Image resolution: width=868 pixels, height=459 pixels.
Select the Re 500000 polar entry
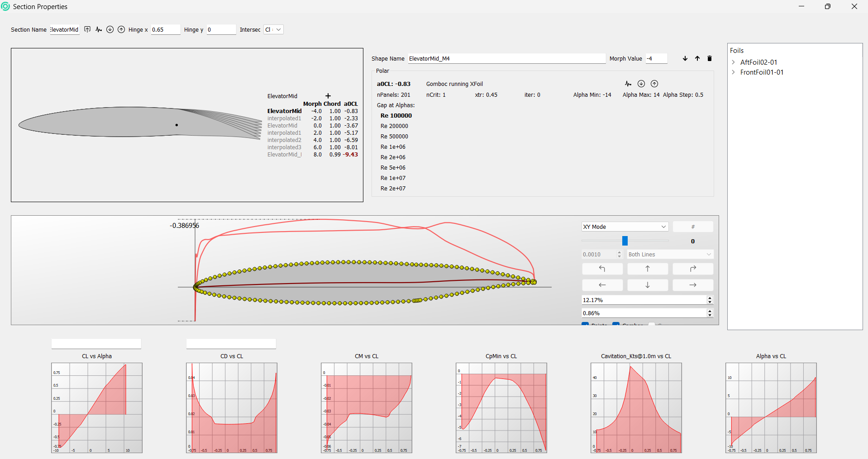click(x=394, y=136)
